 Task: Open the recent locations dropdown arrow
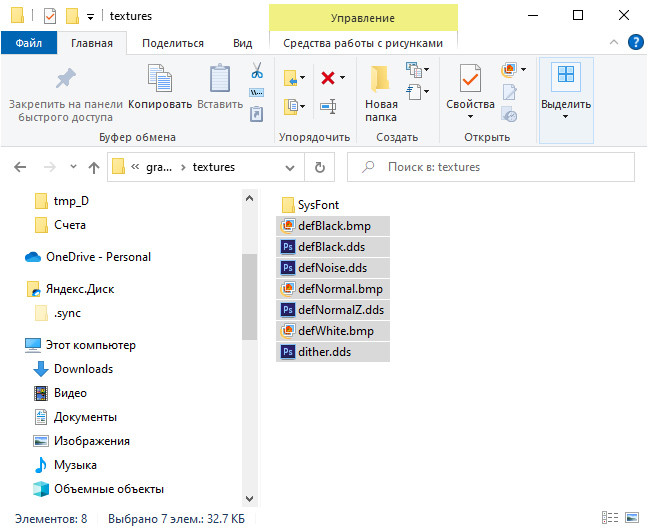point(74,167)
